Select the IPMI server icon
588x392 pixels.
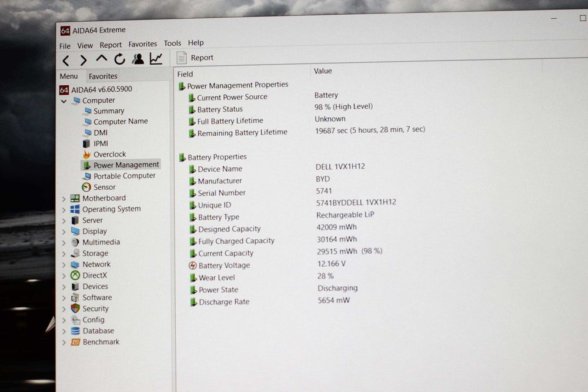coord(86,144)
